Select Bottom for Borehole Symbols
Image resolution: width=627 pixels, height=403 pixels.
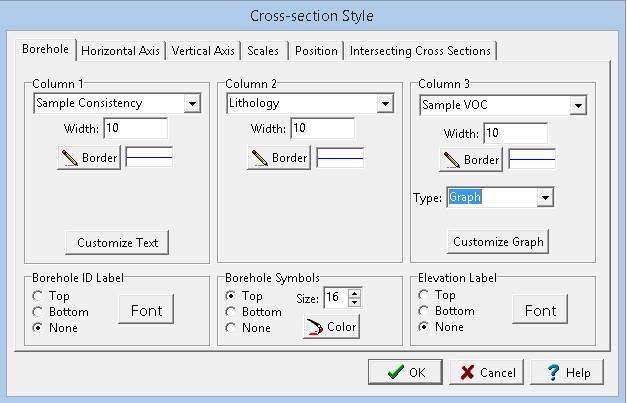(x=232, y=312)
